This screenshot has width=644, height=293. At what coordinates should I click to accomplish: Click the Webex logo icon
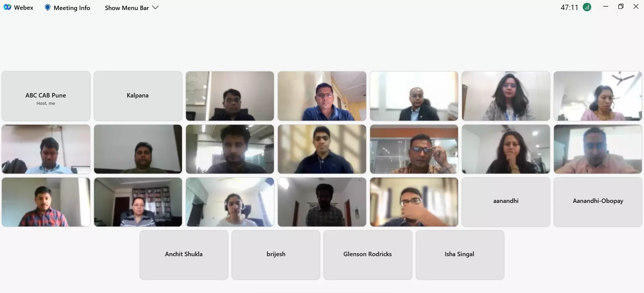coord(7,7)
